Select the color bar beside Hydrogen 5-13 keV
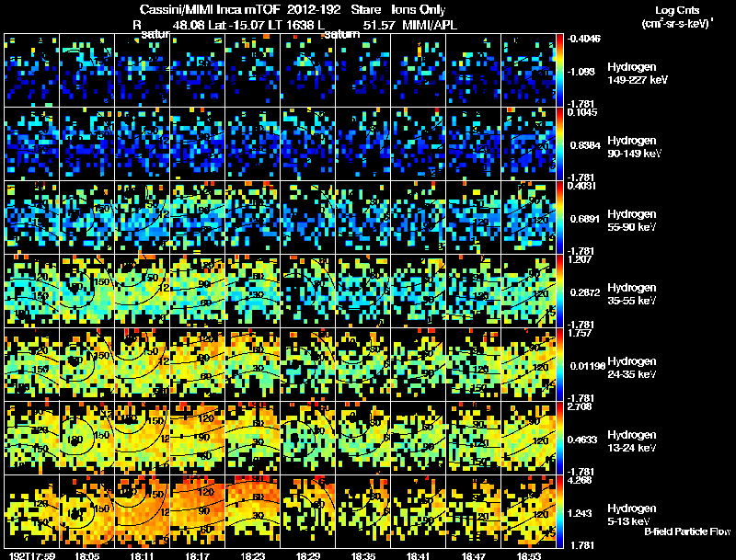 (559, 511)
